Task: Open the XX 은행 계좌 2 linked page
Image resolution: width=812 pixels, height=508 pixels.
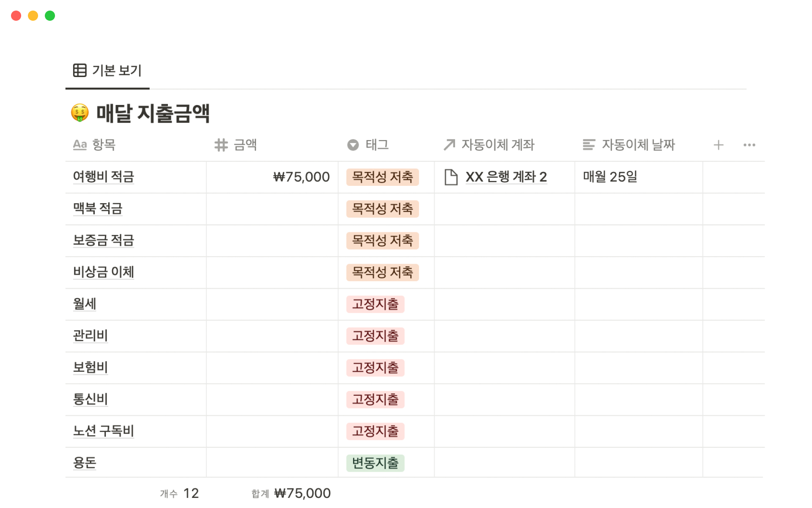Action: pos(506,177)
